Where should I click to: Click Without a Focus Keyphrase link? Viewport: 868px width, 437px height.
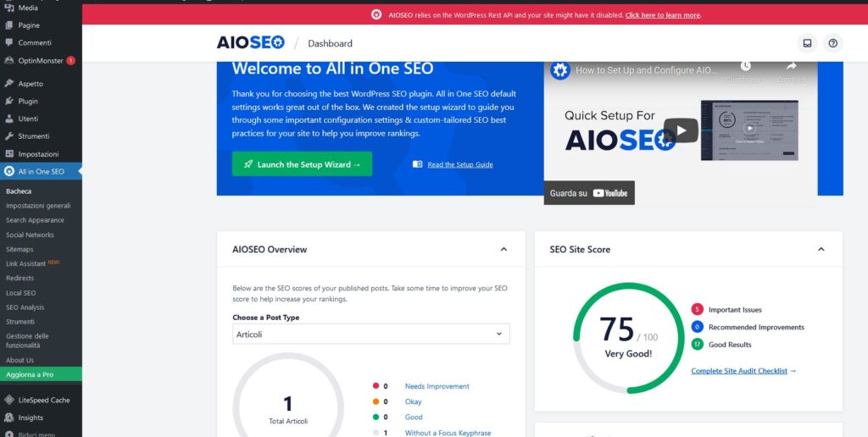tap(448, 433)
